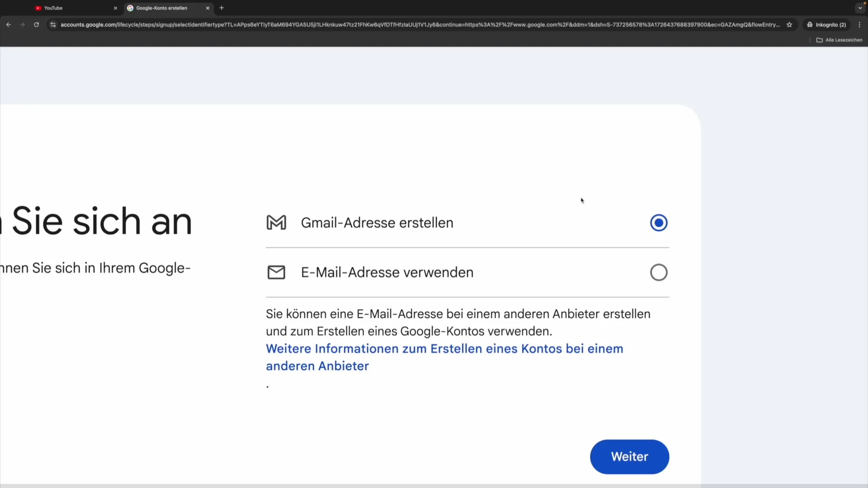Image resolution: width=868 pixels, height=488 pixels.
Task: Open the window dropdown chevron at top right
Action: pyautogui.click(x=859, y=8)
